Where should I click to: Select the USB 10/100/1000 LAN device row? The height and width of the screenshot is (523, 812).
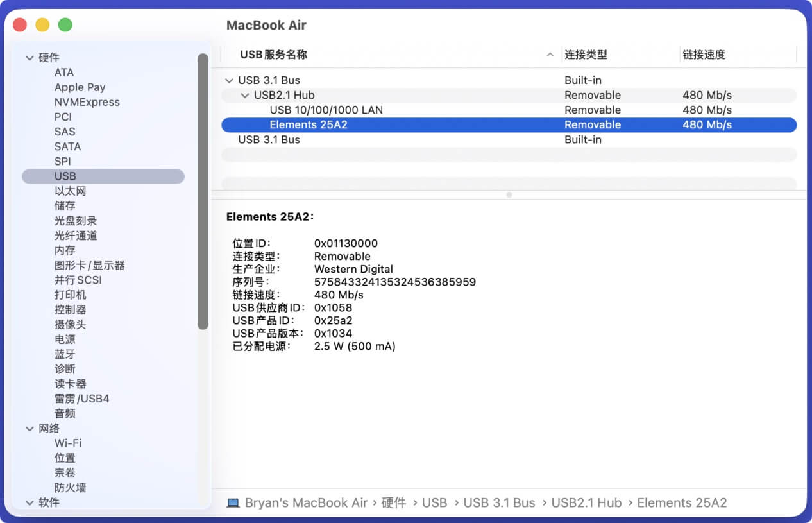click(x=326, y=110)
